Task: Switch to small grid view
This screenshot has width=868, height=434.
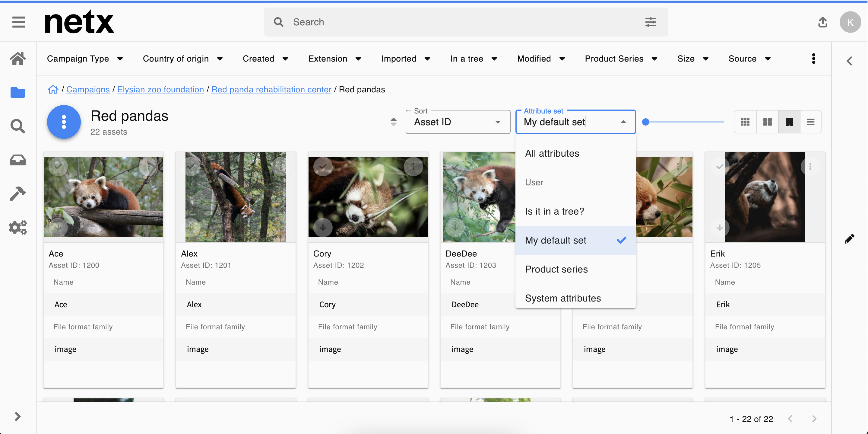Action: click(x=745, y=122)
